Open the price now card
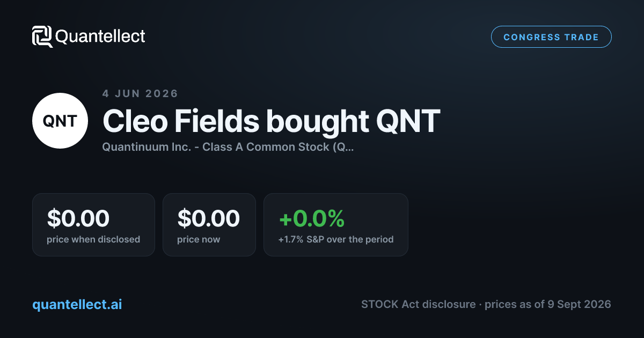The height and width of the screenshot is (338, 644). [x=209, y=225]
